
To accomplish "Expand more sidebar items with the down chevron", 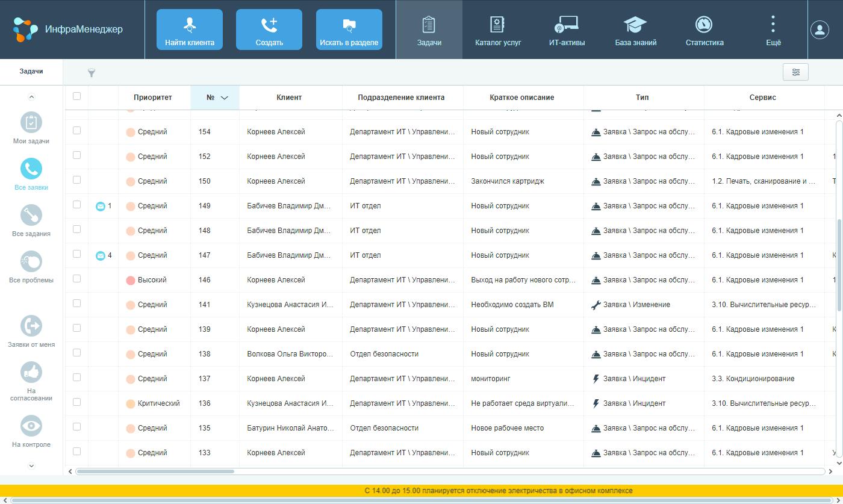I will point(31,465).
